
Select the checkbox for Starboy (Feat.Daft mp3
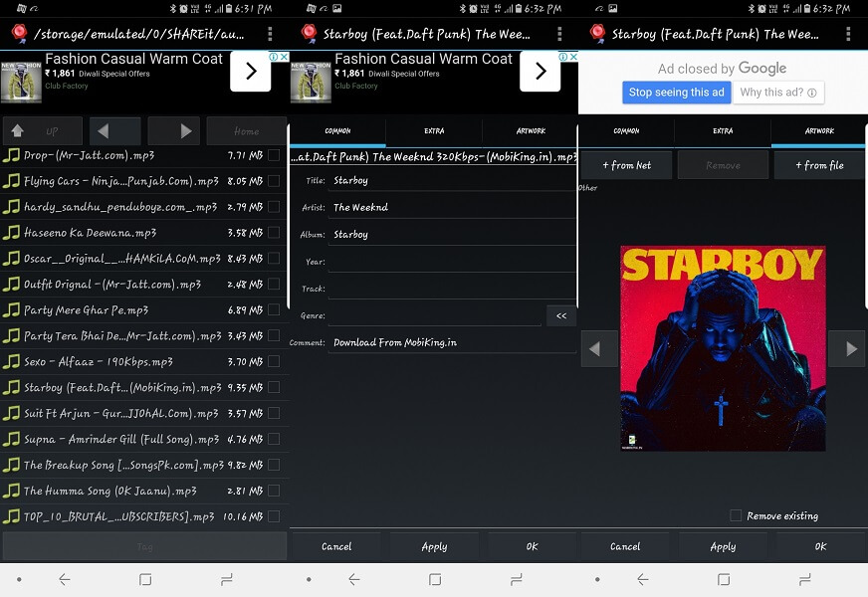(x=274, y=387)
